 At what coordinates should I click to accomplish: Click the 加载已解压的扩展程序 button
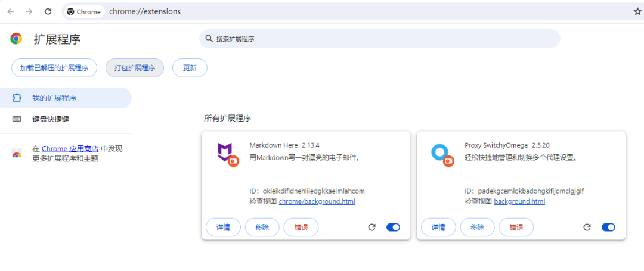(x=54, y=68)
